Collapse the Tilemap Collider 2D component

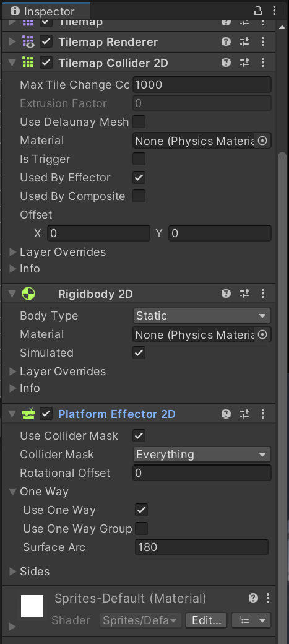tap(12, 63)
